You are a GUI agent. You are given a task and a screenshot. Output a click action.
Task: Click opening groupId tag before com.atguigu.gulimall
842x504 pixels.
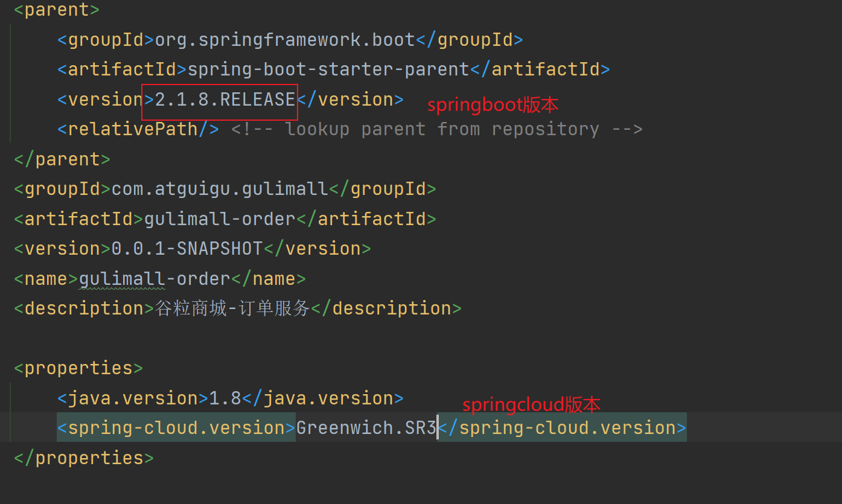coord(63,189)
